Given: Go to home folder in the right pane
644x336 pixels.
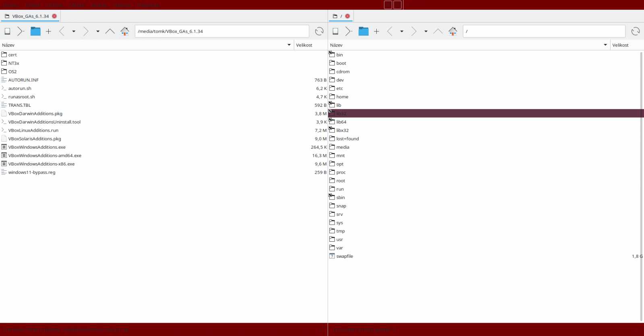Looking at the screenshot, I should pyautogui.click(x=453, y=31).
